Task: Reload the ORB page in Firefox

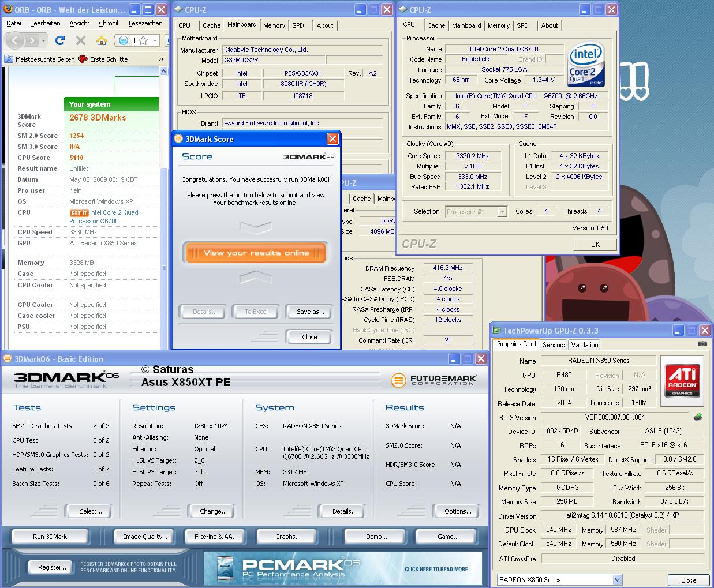Action: point(60,40)
